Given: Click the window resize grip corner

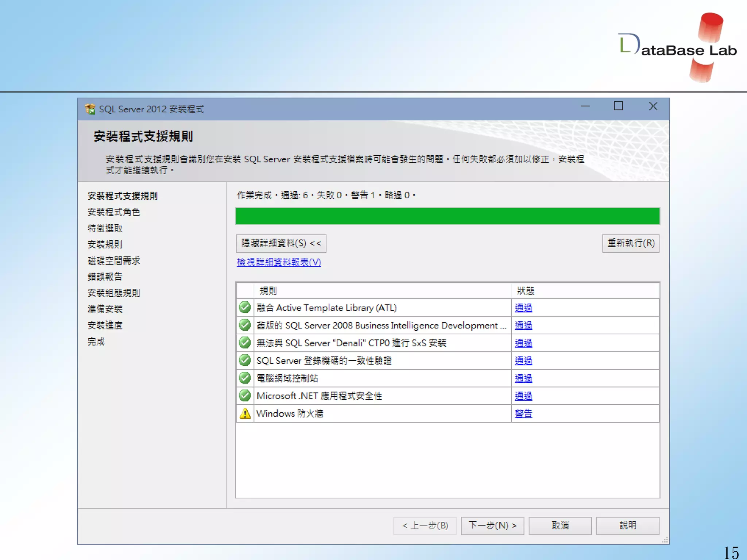Looking at the screenshot, I should click(x=665, y=540).
